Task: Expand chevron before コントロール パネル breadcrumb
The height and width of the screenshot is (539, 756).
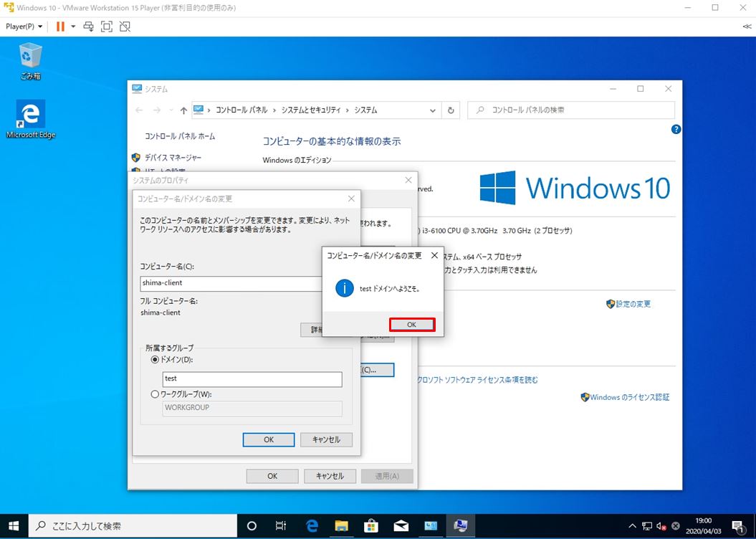Action: click(209, 110)
